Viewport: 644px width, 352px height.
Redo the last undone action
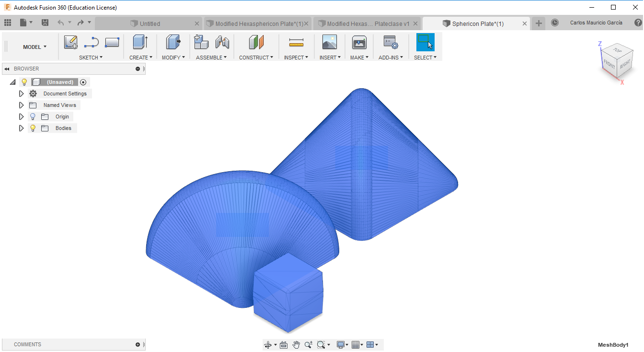[x=80, y=23]
